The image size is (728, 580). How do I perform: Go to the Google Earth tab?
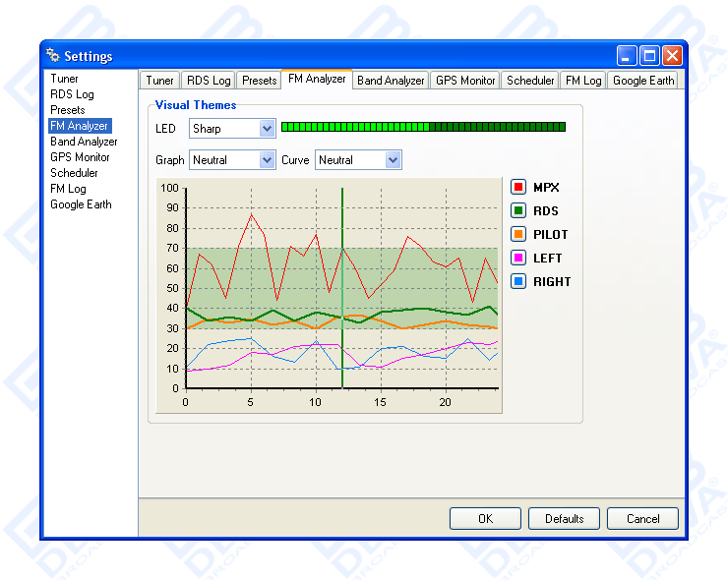(643, 81)
